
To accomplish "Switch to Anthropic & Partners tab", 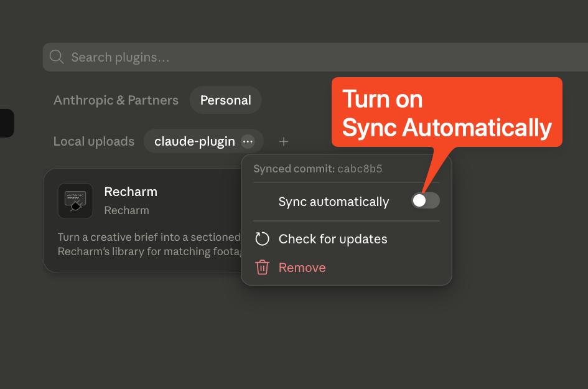I will [116, 100].
